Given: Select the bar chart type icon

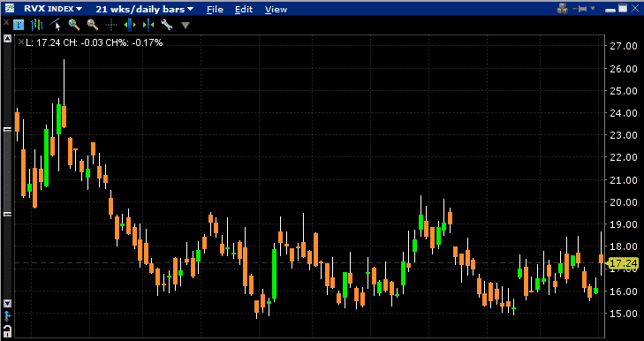Looking at the screenshot, I should pyautogui.click(x=37, y=25).
